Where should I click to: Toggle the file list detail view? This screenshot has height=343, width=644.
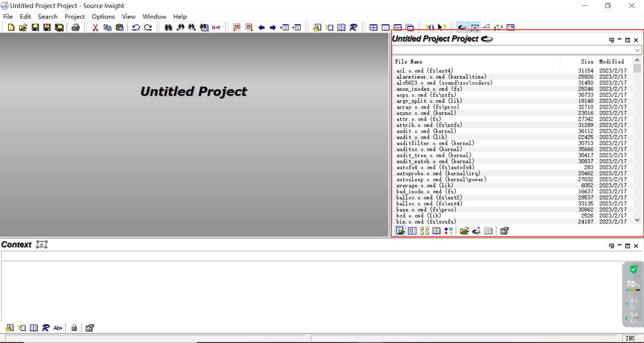[x=412, y=231]
